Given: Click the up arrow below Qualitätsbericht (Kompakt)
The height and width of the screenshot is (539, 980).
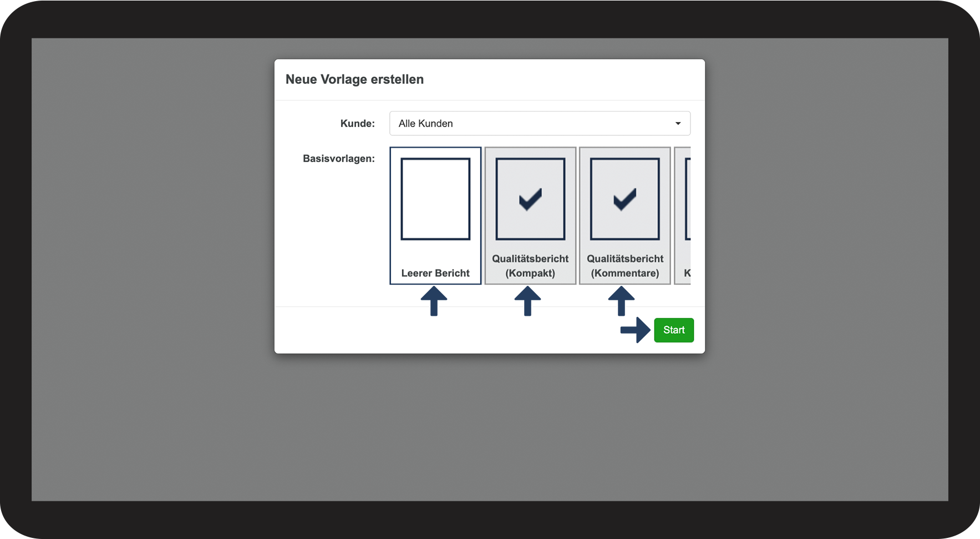Looking at the screenshot, I should click(x=527, y=301).
